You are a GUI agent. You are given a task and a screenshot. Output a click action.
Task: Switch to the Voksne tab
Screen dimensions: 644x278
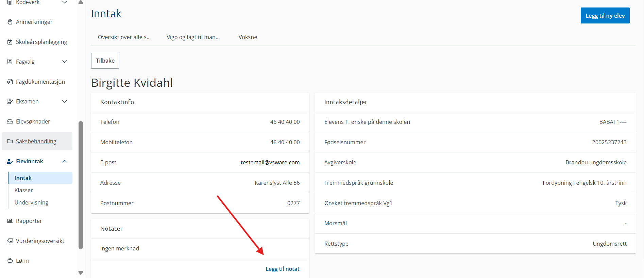(x=248, y=37)
